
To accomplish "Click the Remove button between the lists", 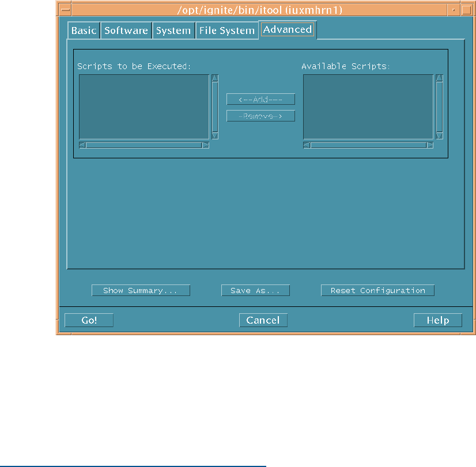I will (x=261, y=116).
